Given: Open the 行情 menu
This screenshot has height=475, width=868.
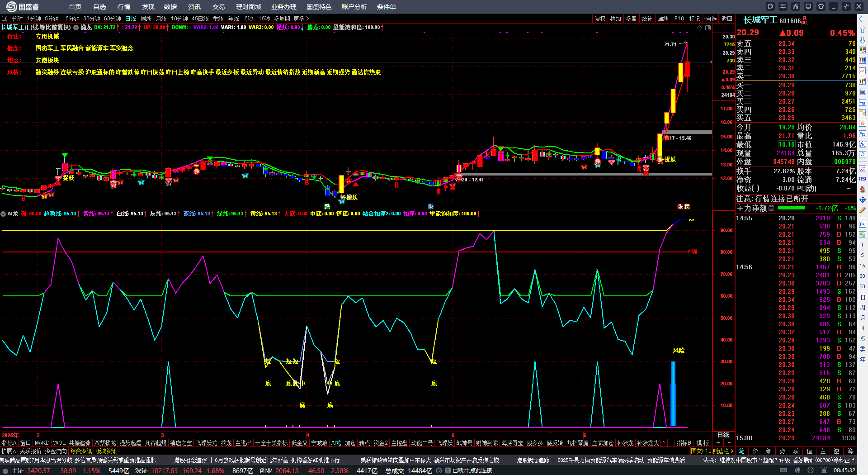Looking at the screenshot, I should (124, 7).
